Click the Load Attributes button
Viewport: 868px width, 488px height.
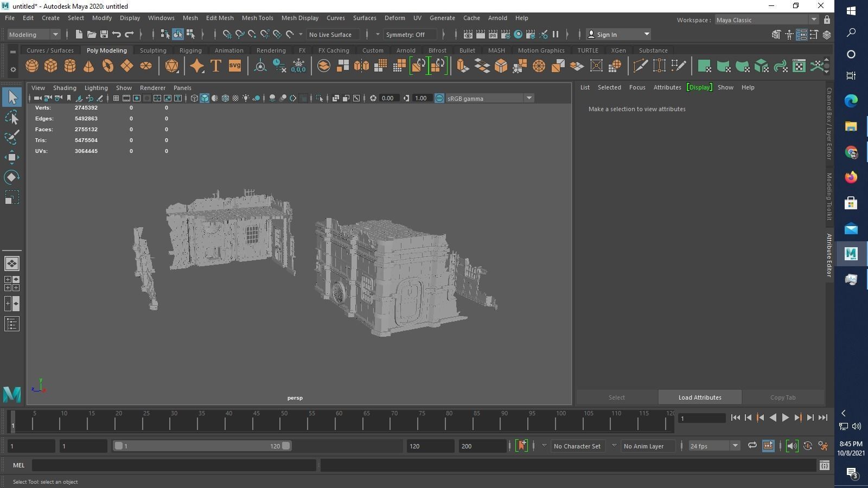[700, 397]
